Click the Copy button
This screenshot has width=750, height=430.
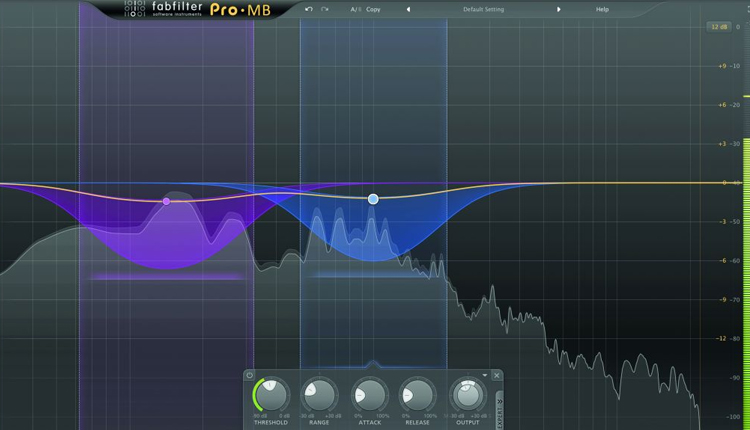click(x=373, y=9)
